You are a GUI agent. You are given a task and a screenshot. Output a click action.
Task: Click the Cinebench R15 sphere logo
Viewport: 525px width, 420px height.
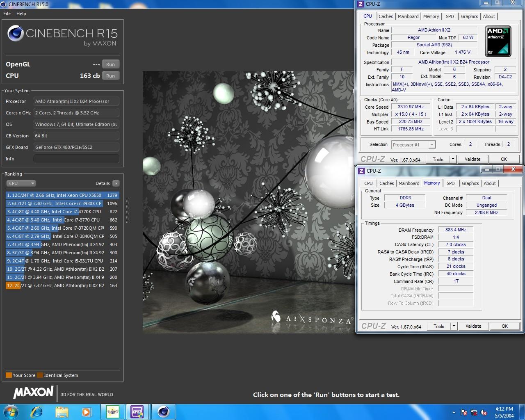(15, 34)
